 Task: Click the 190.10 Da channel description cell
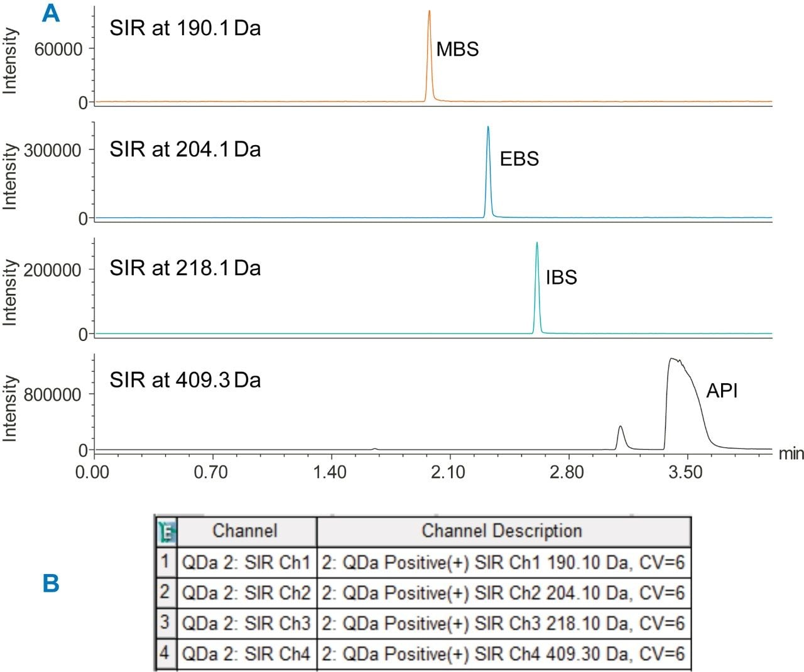click(x=503, y=562)
